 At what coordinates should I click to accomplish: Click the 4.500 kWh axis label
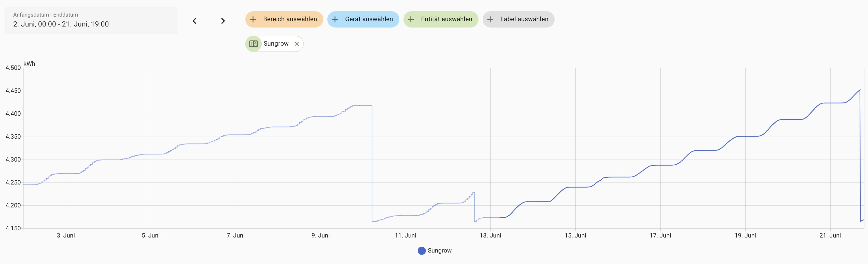coord(13,68)
